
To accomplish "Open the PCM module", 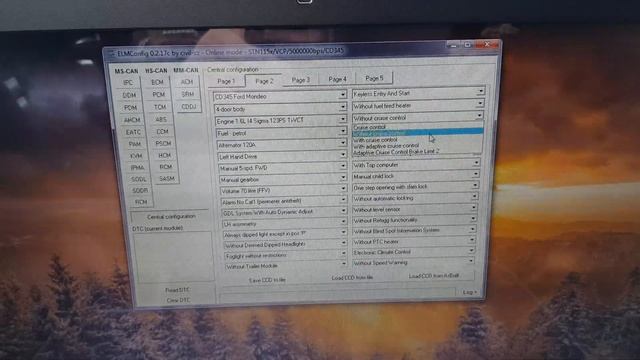I will tap(158, 95).
